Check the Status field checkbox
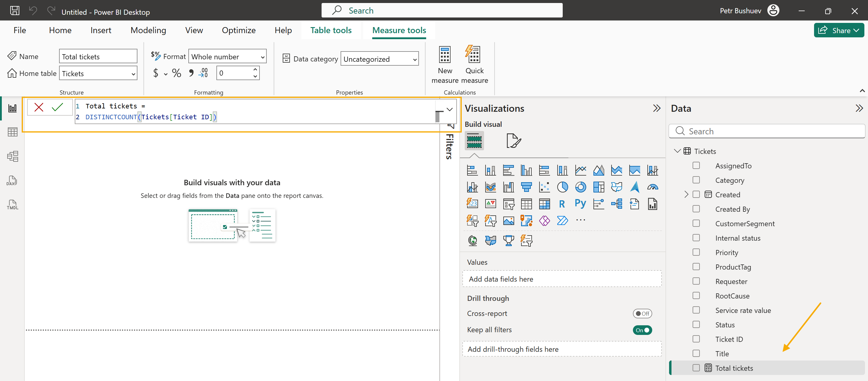 [x=696, y=324]
